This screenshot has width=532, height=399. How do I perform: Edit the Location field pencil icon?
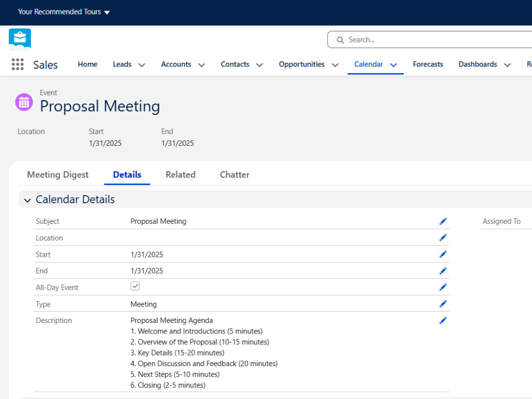click(443, 237)
